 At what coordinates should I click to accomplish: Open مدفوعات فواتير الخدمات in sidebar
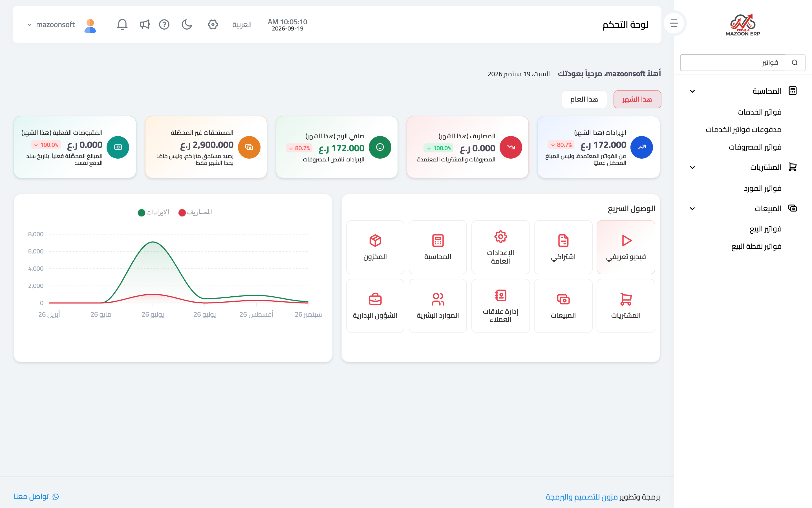click(x=743, y=129)
